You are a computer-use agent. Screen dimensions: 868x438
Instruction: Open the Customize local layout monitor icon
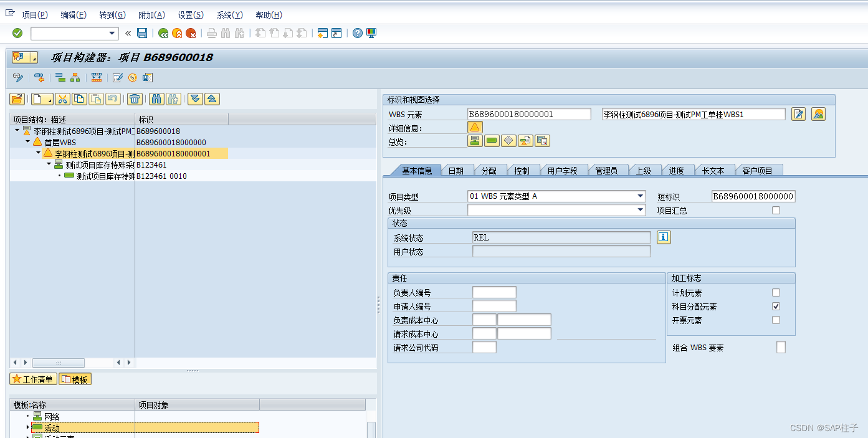click(x=371, y=33)
